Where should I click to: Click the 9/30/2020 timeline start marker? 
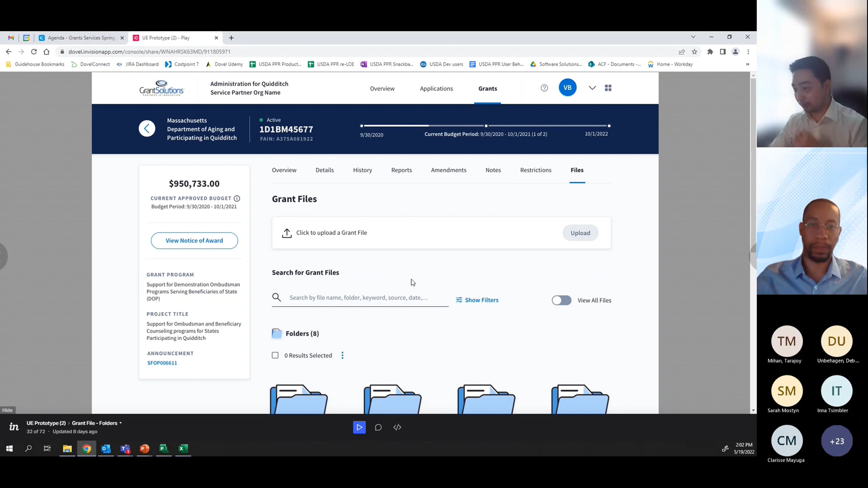click(362, 126)
